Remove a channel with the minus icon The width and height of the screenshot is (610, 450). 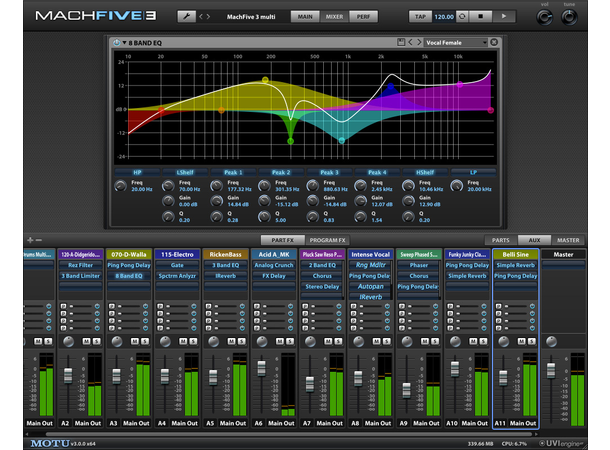pos(39,240)
